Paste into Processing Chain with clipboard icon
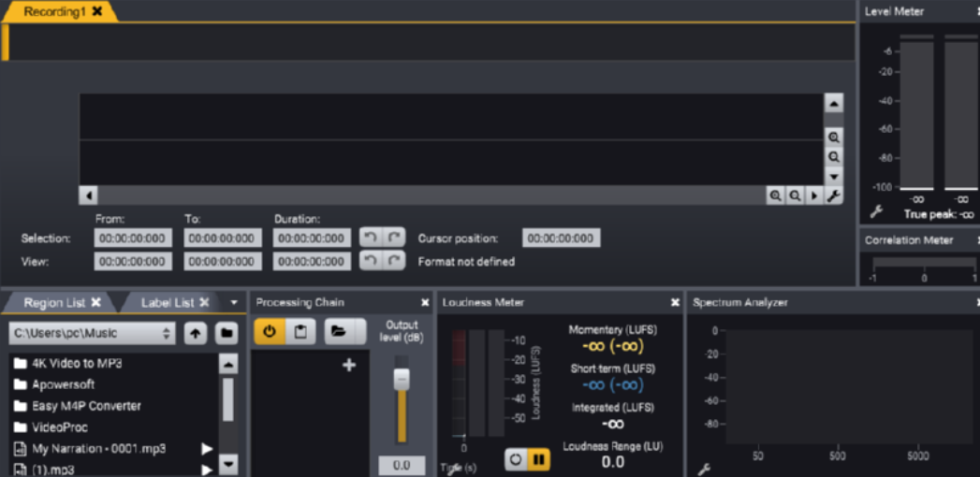The image size is (980, 477). 300,331
